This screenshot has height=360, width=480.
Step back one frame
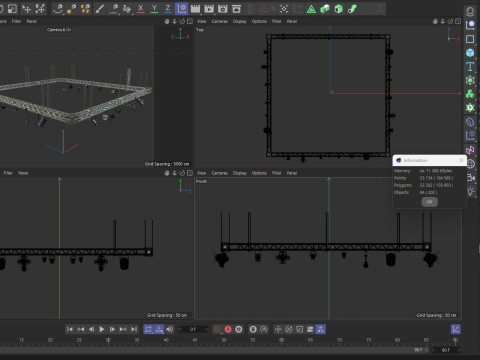[x=91, y=329]
